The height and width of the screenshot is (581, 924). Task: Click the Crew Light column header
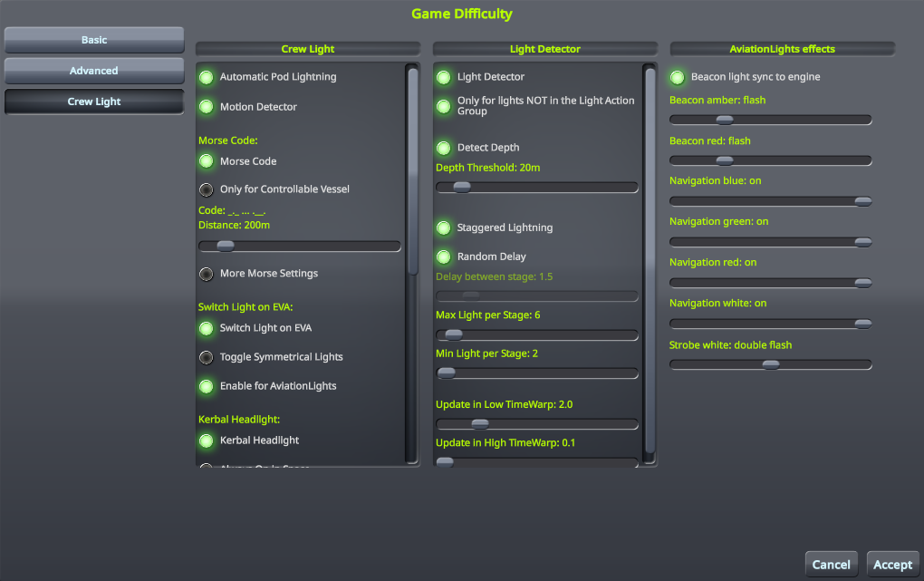click(x=308, y=49)
